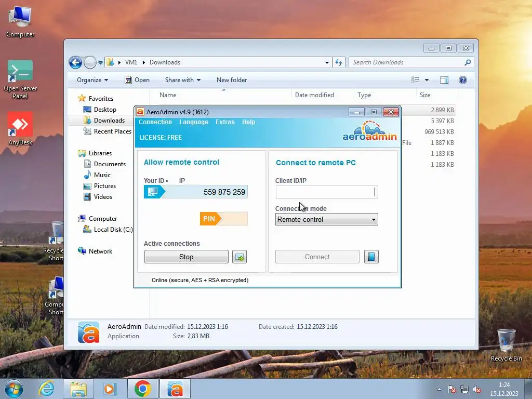
Task: Click the Your ID number 559 875 259
Action: click(x=224, y=192)
